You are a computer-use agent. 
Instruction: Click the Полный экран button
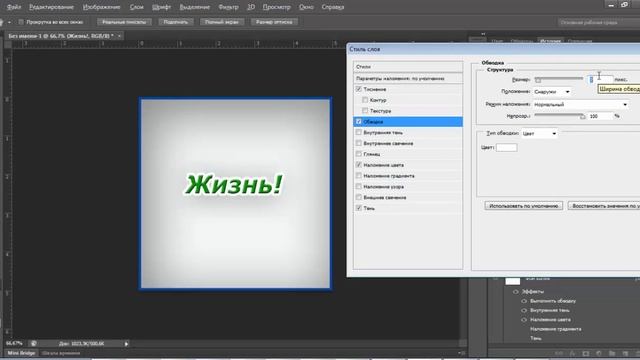(x=222, y=22)
